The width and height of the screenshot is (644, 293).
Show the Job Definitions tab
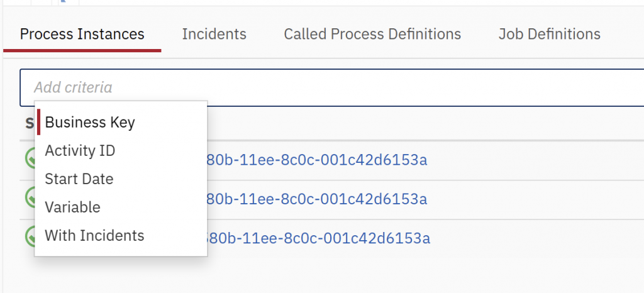[549, 34]
